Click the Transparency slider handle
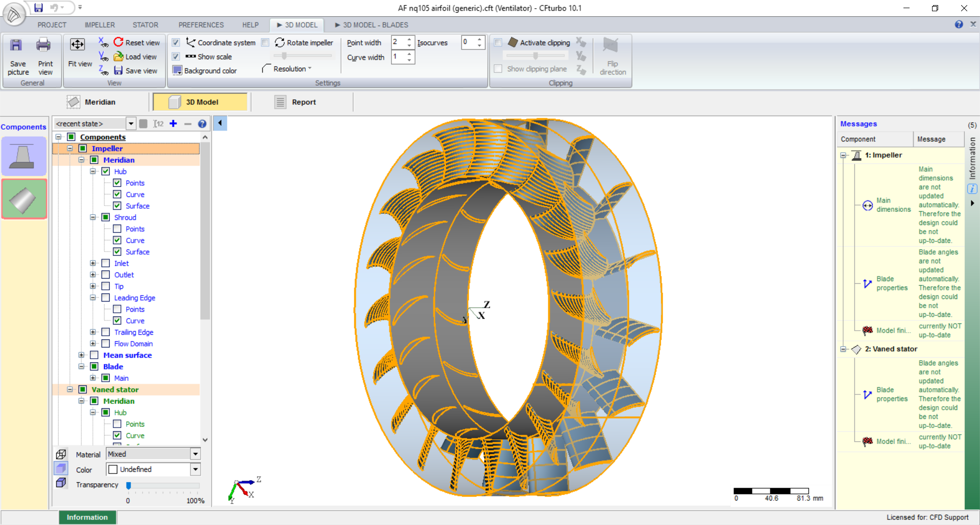This screenshot has width=980, height=525. point(129,485)
